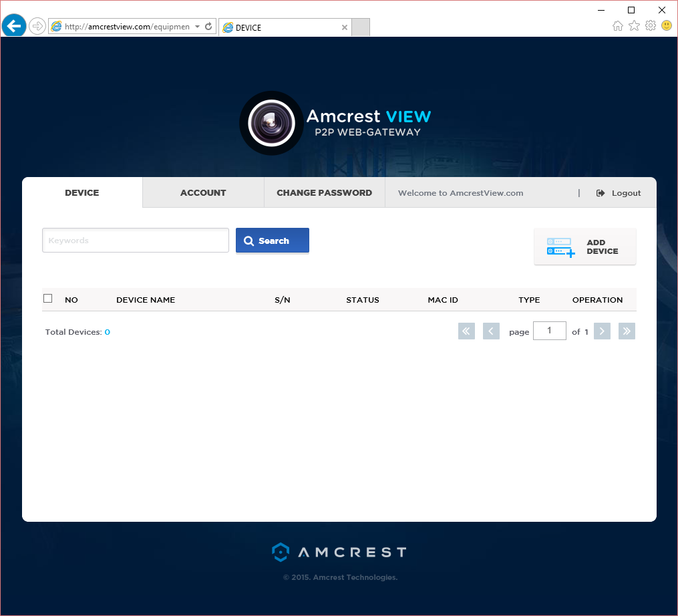
Task: Click the STATUS column header
Action: click(x=363, y=300)
